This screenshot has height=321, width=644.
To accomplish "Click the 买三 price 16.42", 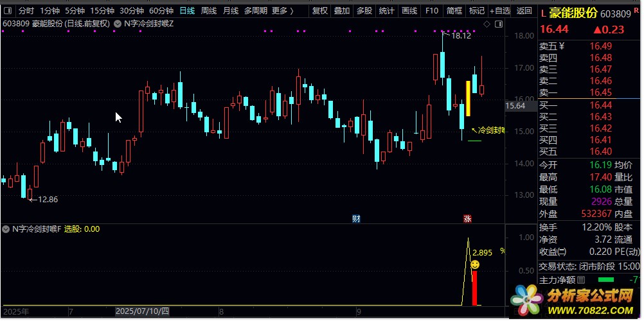I will tap(601, 128).
